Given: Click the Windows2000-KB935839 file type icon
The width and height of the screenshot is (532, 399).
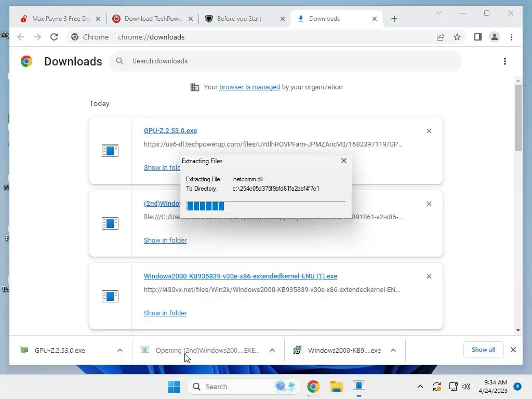Looking at the screenshot, I should (x=110, y=296).
